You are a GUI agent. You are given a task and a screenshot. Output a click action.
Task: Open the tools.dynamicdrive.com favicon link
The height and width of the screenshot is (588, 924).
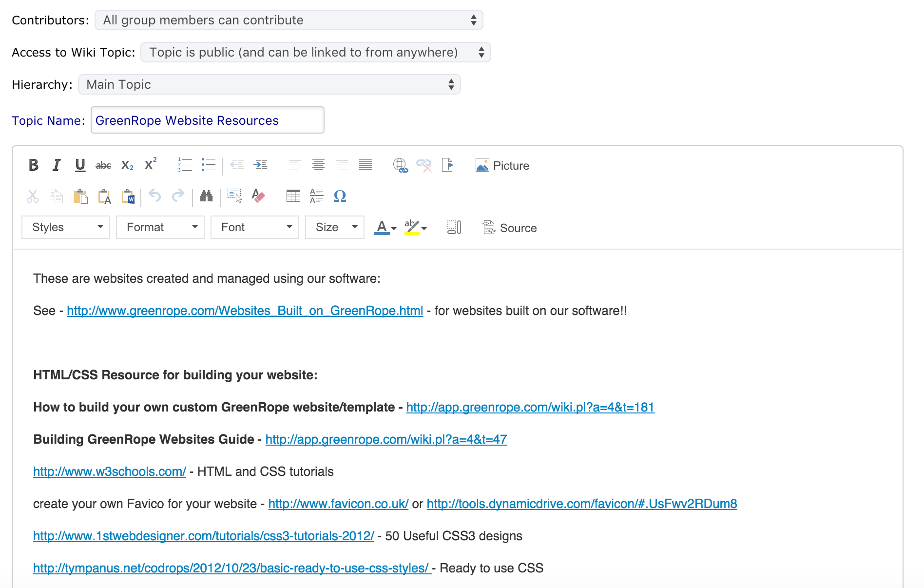click(582, 504)
